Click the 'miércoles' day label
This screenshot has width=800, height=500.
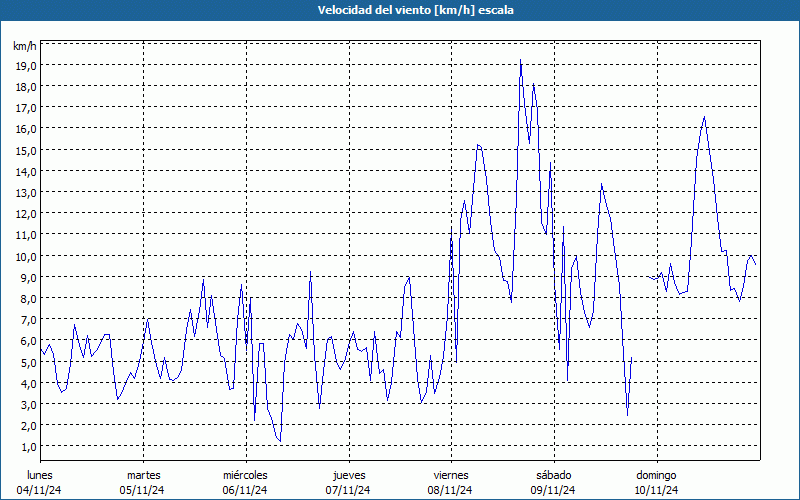coord(245,475)
